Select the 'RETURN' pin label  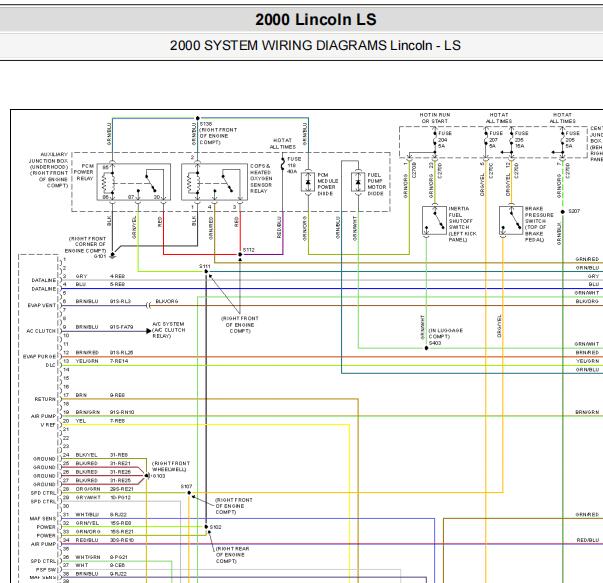point(45,399)
